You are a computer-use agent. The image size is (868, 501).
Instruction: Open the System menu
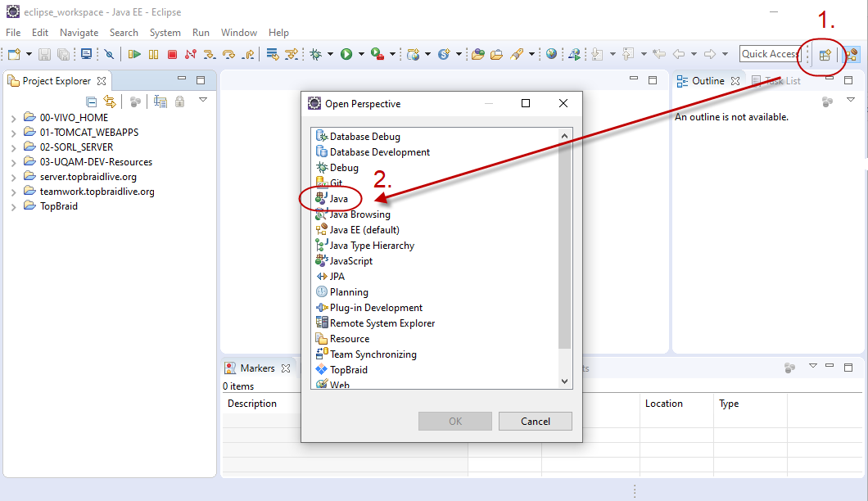tap(165, 33)
